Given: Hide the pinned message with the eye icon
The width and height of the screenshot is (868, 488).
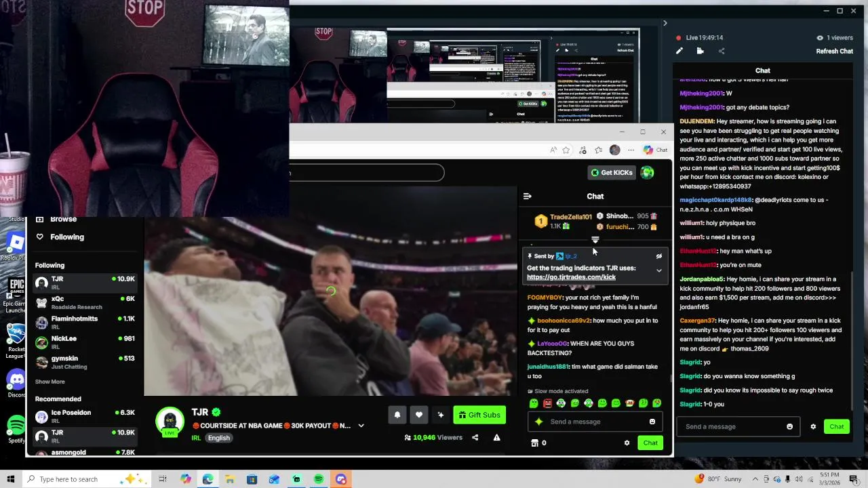Looking at the screenshot, I should click(658, 256).
